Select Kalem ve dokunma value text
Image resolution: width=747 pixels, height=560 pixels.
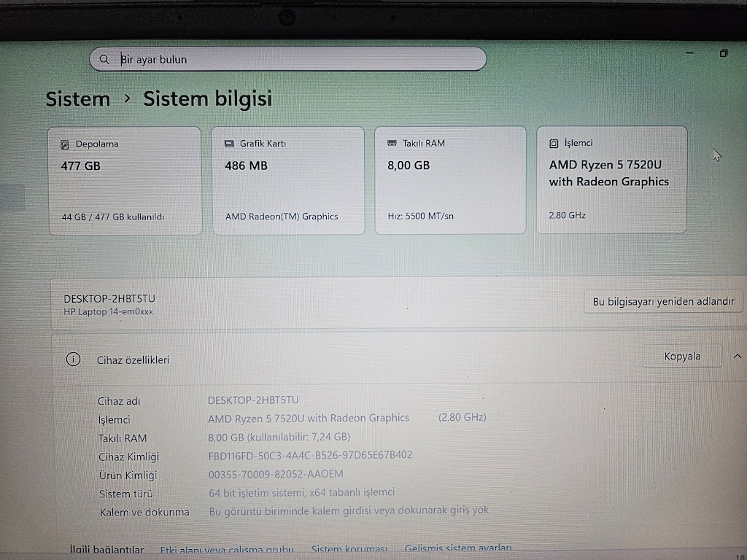point(349,510)
